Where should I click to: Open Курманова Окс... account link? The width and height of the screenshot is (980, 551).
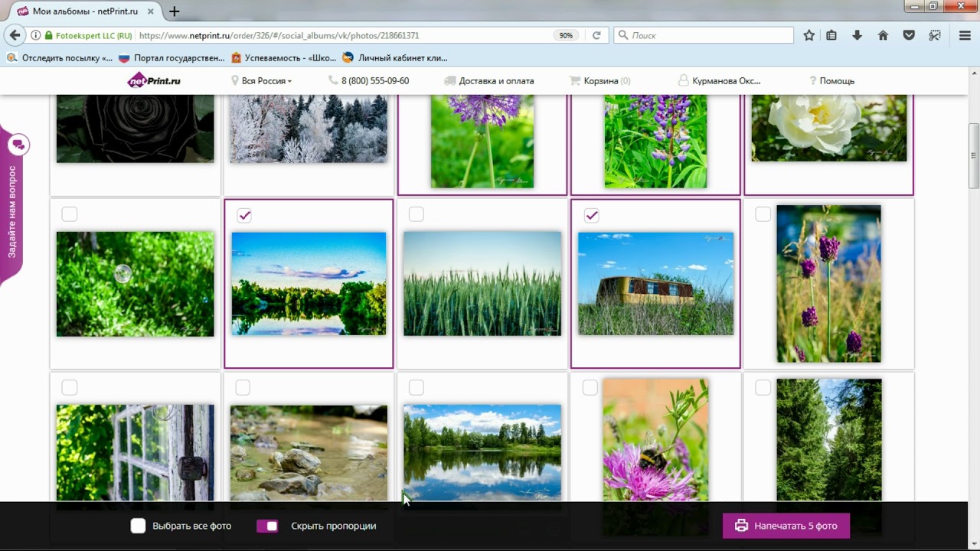pyautogui.click(x=726, y=80)
